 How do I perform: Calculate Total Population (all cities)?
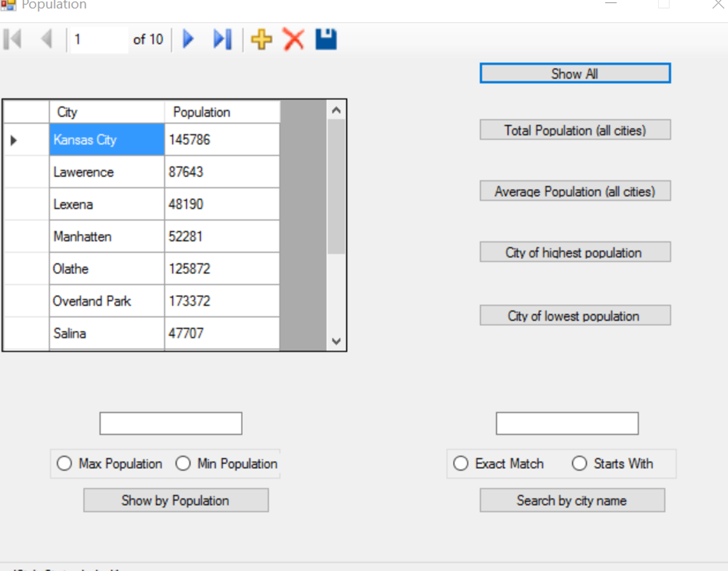point(575,130)
